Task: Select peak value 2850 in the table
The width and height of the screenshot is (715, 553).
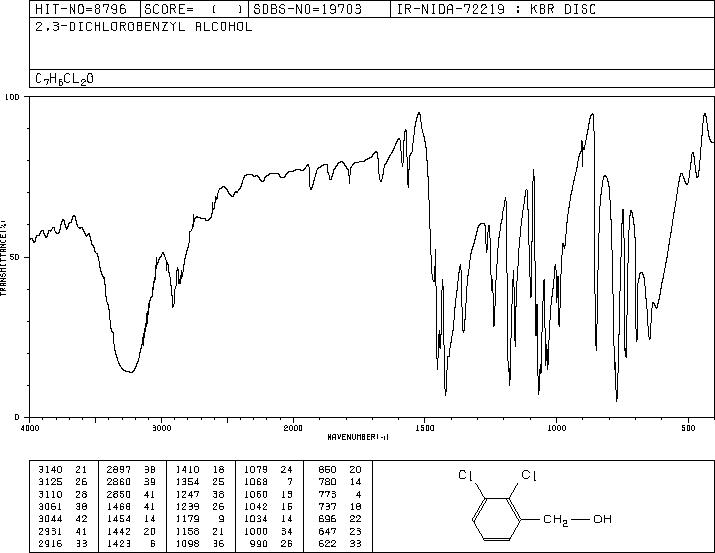Action: coord(119,494)
